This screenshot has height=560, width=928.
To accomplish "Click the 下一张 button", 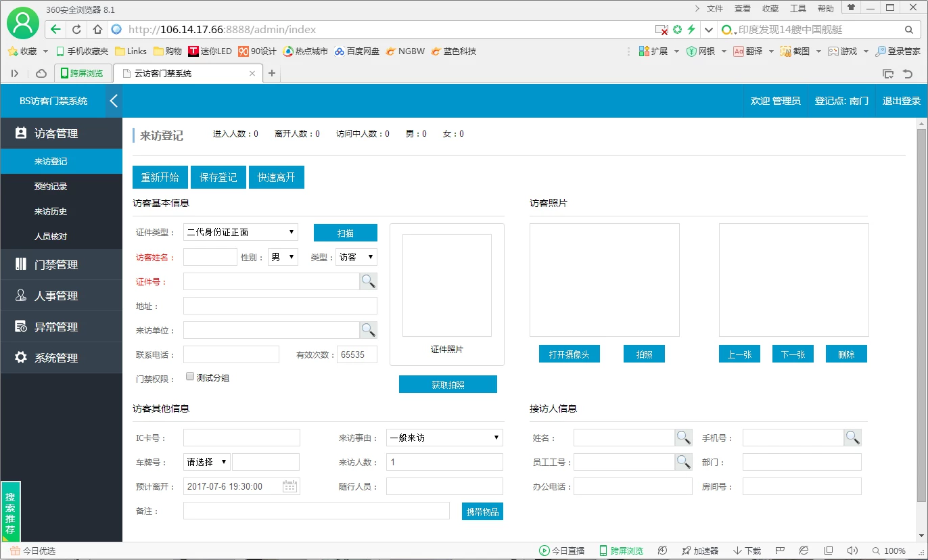I will [x=793, y=354].
